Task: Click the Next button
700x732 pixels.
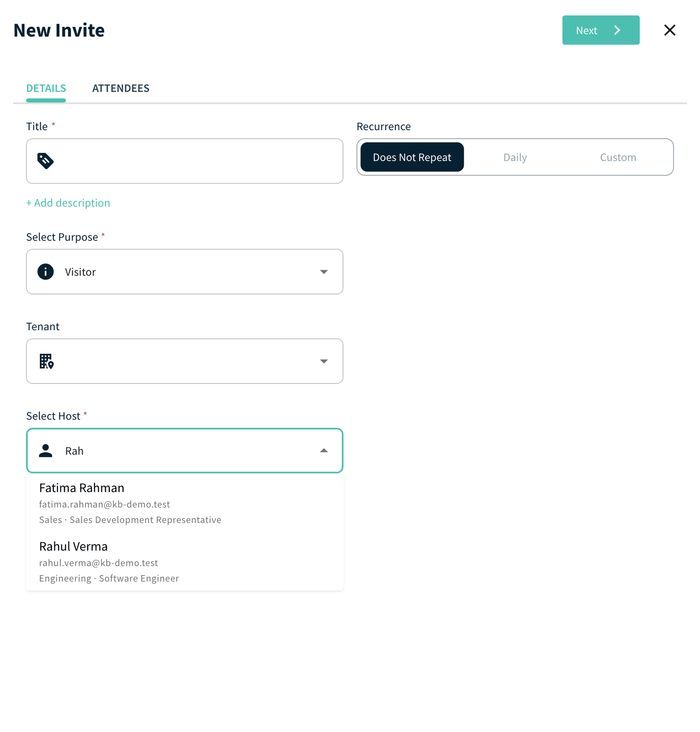Action: click(601, 30)
